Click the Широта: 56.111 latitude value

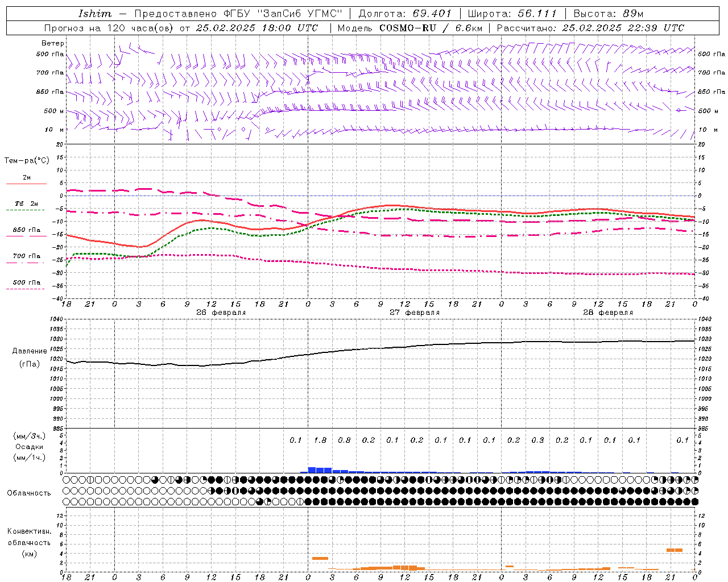[512, 14]
